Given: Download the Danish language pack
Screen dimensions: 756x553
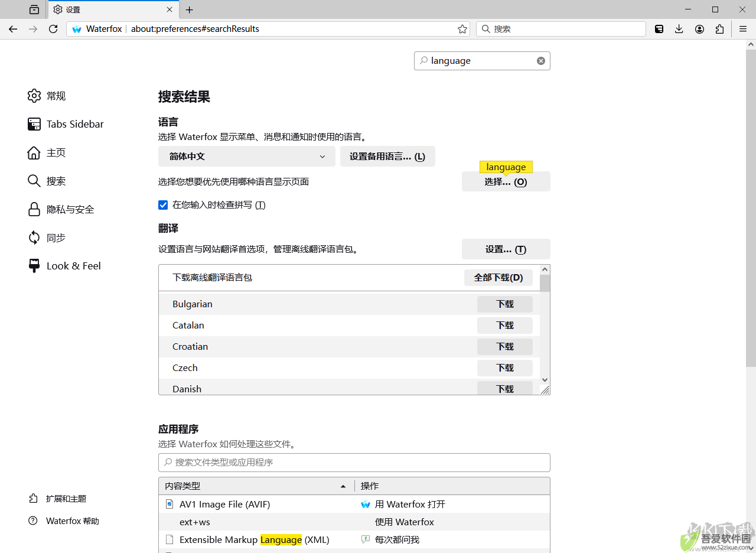Looking at the screenshot, I should (x=505, y=388).
